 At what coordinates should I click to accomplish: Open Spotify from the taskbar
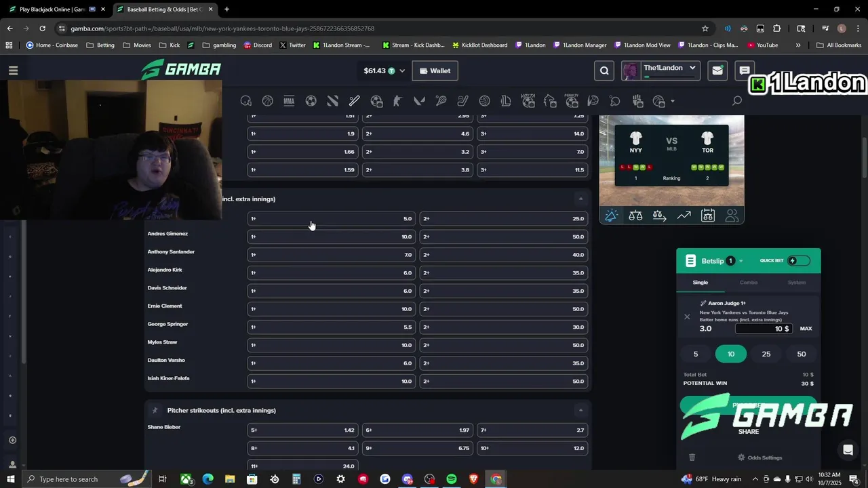coord(452,479)
